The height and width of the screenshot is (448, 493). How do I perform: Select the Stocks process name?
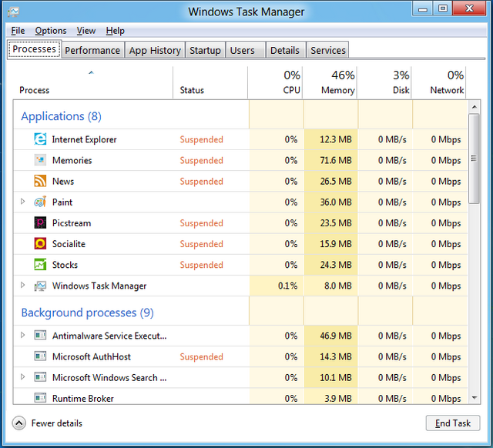point(65,265)
